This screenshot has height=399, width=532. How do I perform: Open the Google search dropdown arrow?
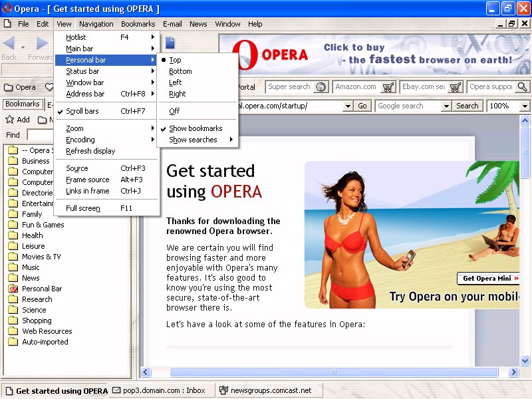coord(446,106)
